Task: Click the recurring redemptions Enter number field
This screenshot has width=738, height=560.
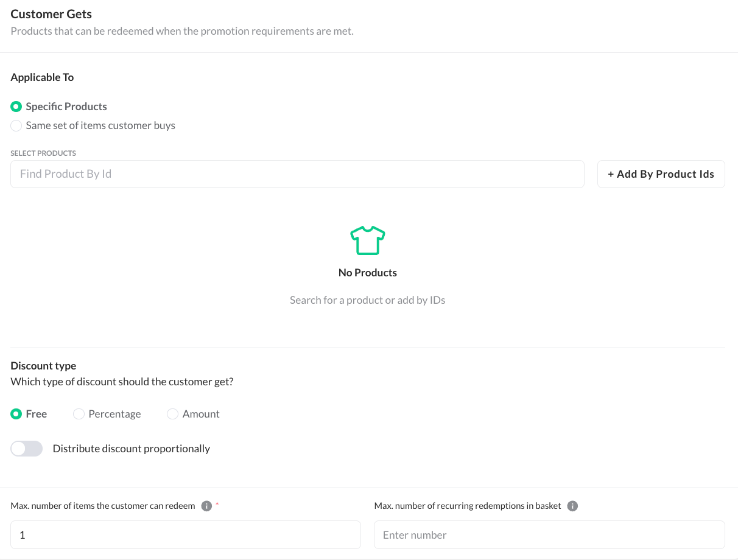Action: (x=549, y=535)
